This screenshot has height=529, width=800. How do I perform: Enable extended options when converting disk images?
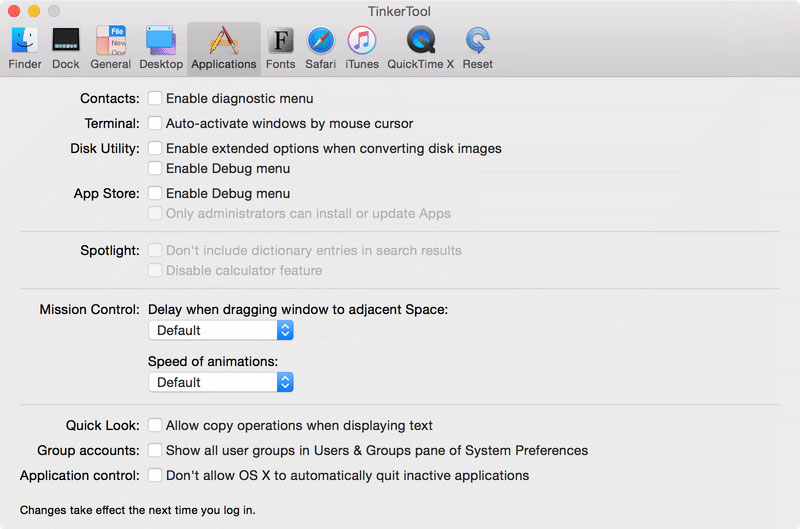pos(155,149)
